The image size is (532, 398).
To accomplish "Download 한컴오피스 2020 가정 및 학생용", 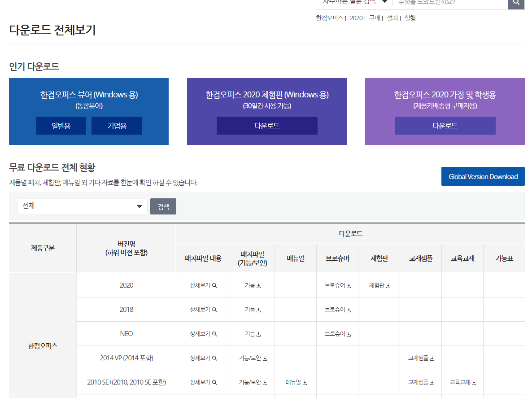I will (x=445, y=126).
